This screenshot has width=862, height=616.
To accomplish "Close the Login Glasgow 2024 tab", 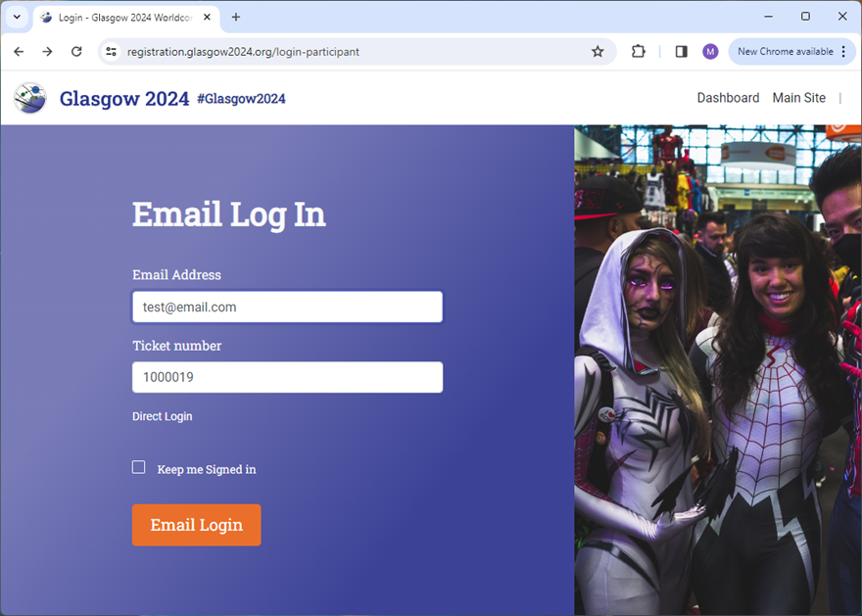I will (x=207, y=17).
